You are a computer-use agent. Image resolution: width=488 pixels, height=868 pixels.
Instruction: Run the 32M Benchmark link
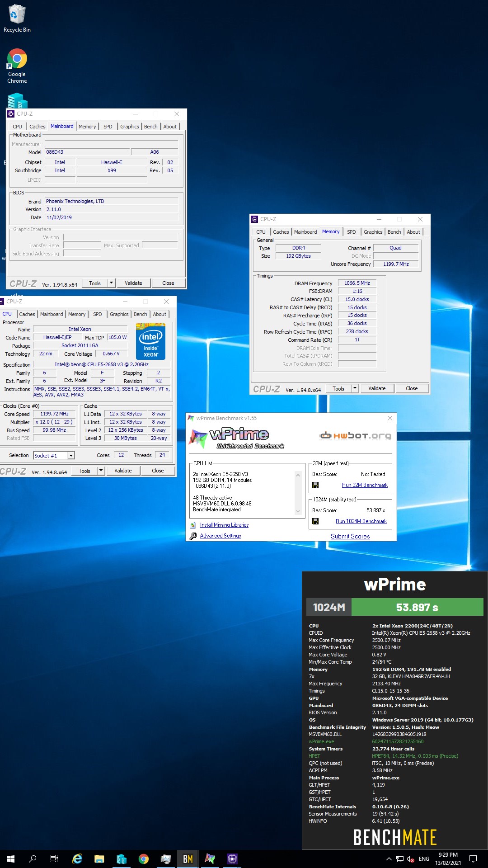click(x=365, y=485)
